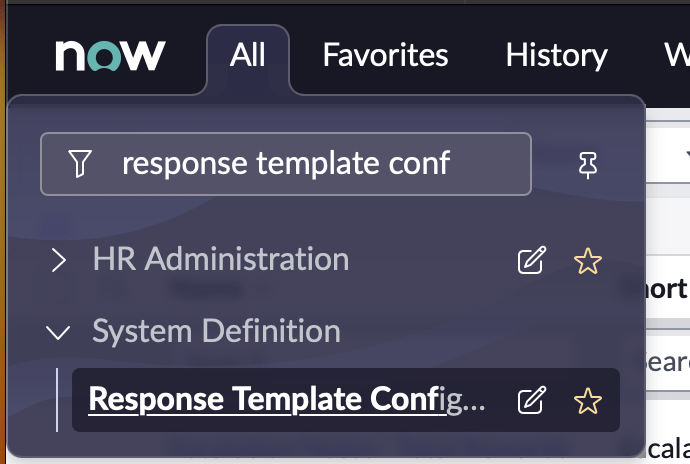Image resolution: width=690 pixels, height=464 pixels.
Task: Expand the HR Administration section chevron
Action: (x=59, y=261)
